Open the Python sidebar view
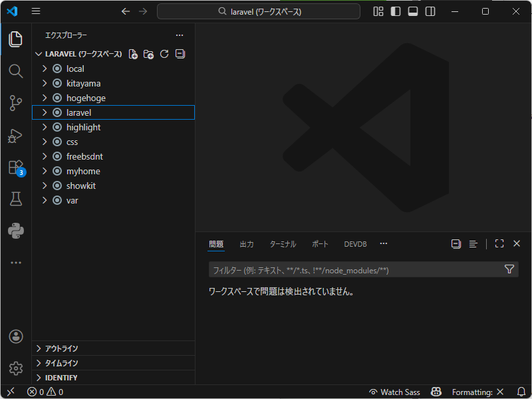Image resolution: width=532 pixels, height=399 pixels. coord(16,231)
